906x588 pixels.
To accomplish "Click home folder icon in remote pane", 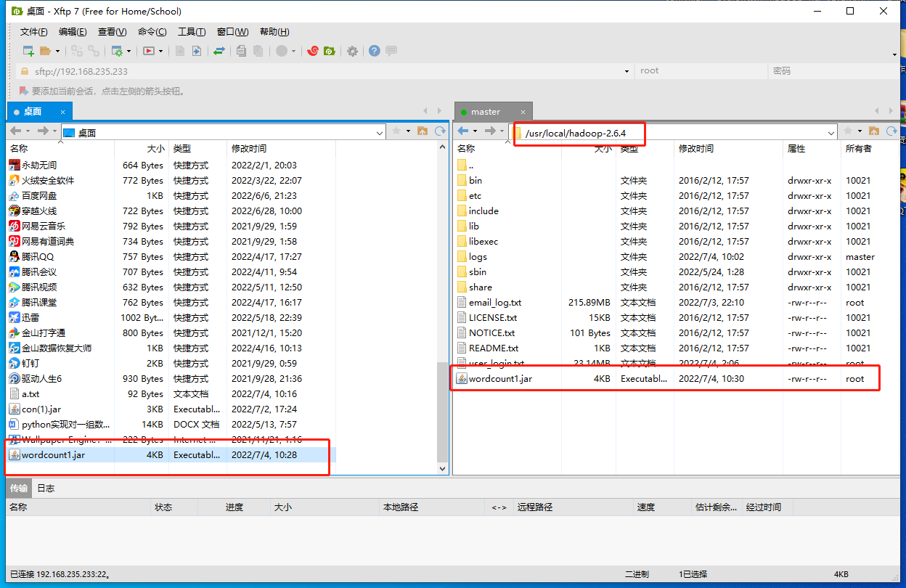I will (873, 131).
